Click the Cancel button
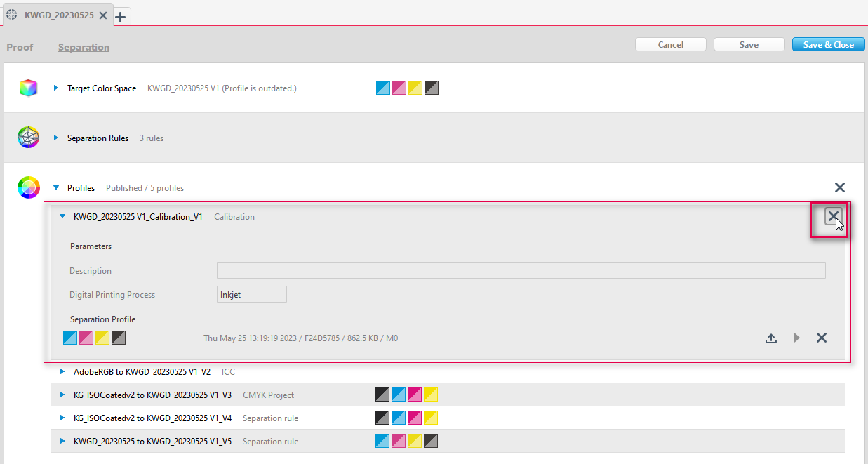 (x=670, y=44)
